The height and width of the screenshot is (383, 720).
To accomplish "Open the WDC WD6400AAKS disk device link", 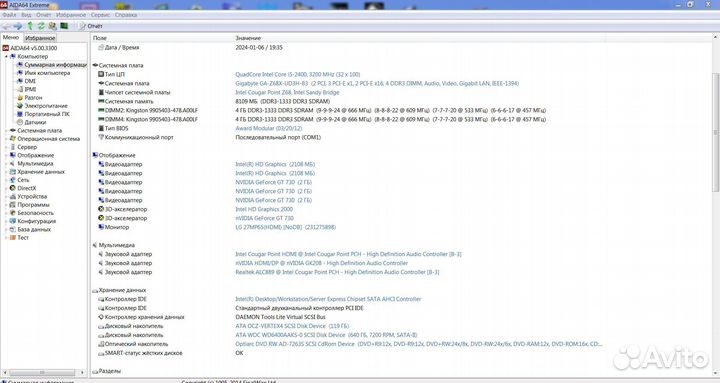I will pyautogui.click(x=326, y=335).
